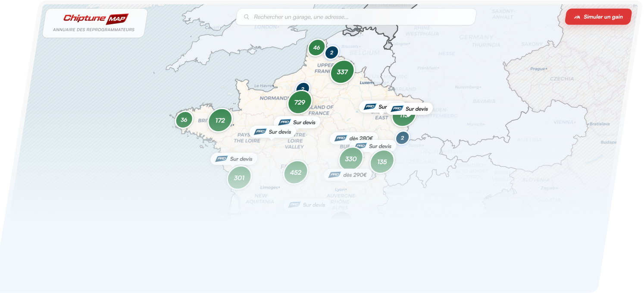Select the 729 cluster near Paris
644x293 pixels.
pos(300,103)
